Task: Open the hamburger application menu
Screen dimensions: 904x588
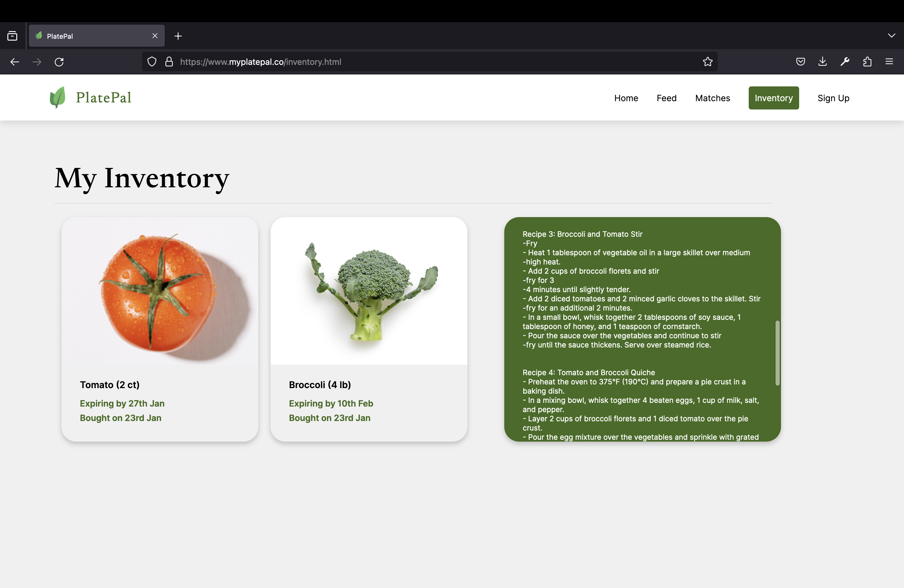Action: tap(889, 62)
